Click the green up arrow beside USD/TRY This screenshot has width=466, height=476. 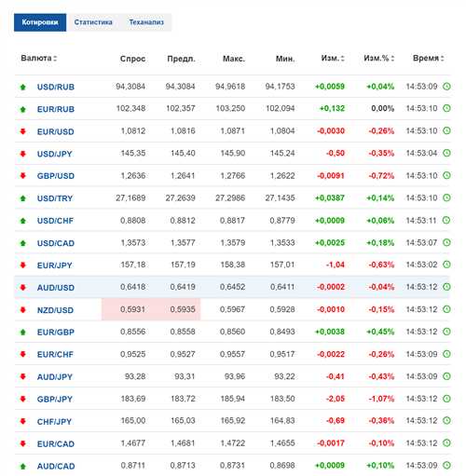tap(22, 198)
